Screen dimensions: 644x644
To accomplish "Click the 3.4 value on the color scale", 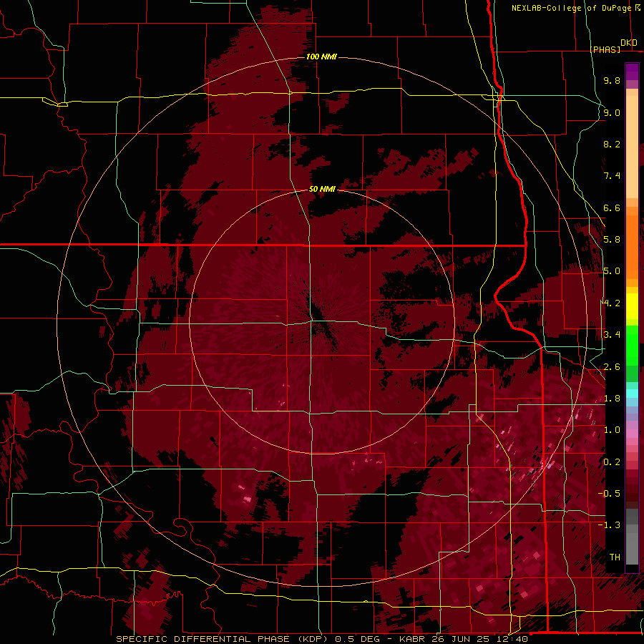I will coord(612,335).
